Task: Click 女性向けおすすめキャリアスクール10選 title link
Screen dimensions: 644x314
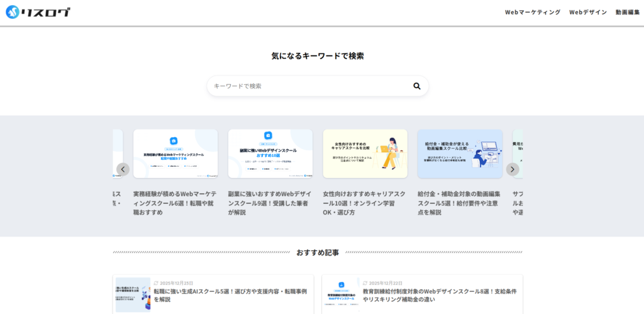Action: (x=365, y=203)
